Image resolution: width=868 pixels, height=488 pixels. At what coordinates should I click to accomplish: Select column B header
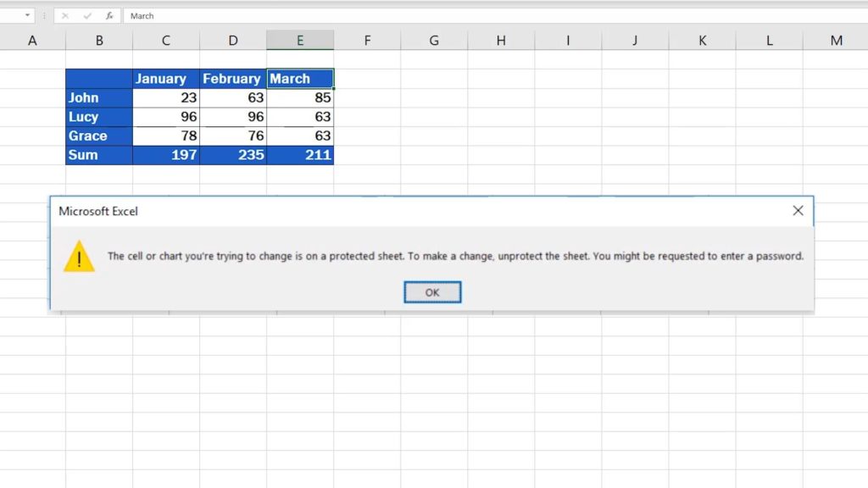point(99,41)
